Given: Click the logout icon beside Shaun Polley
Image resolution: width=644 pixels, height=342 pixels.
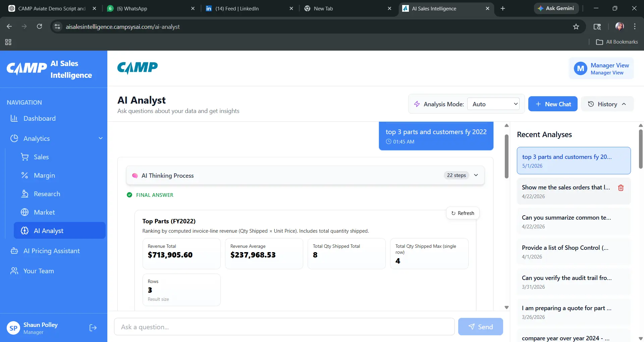Looking at the screenshot, I should [x=93, y=328].
